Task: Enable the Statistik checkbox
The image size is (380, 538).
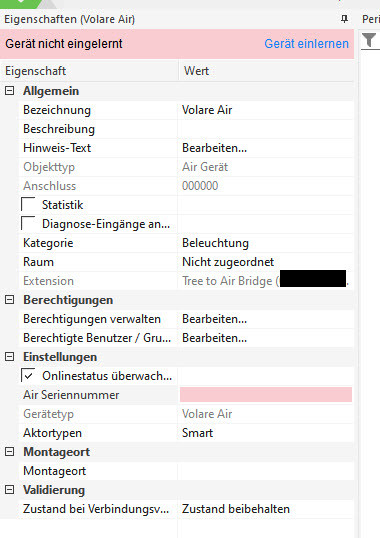Action: click(x=28, y=204)
